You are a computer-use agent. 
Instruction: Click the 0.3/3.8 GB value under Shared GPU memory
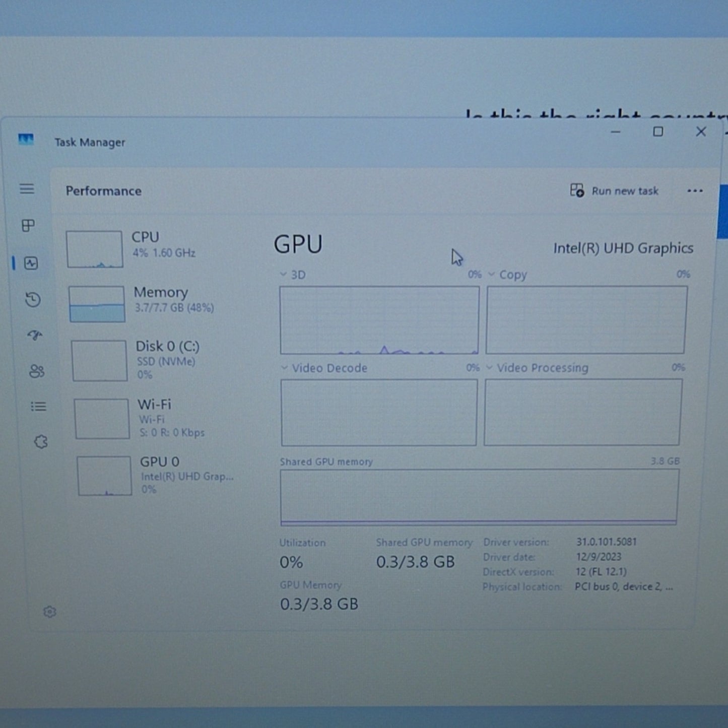point(416,562)
